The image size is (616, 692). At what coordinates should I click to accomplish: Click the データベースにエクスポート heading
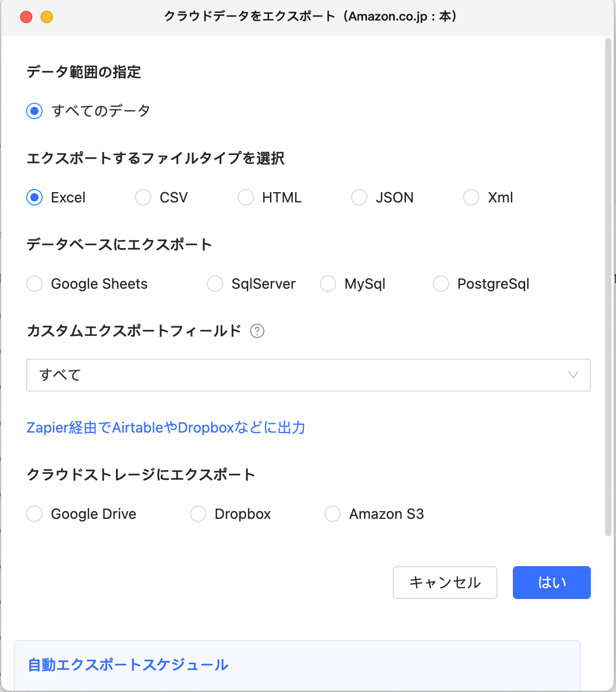click(120, 245)
